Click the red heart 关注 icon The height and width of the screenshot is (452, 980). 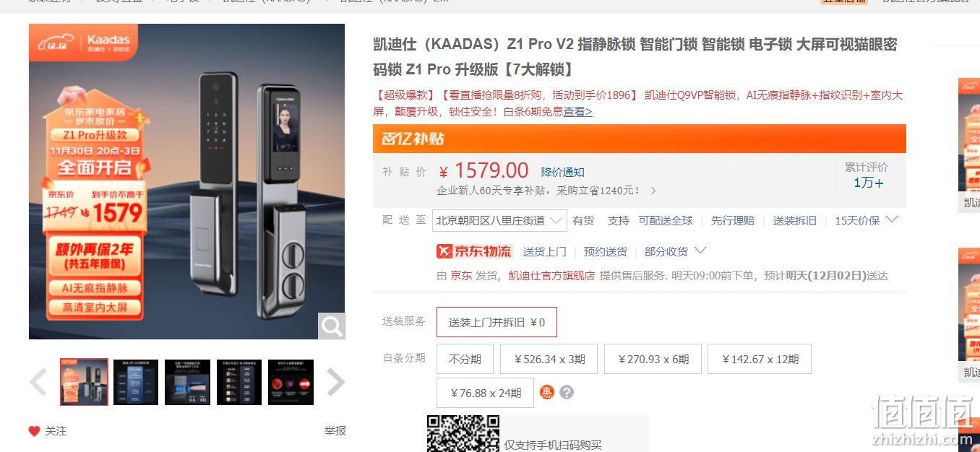click(x=34, y=431)
